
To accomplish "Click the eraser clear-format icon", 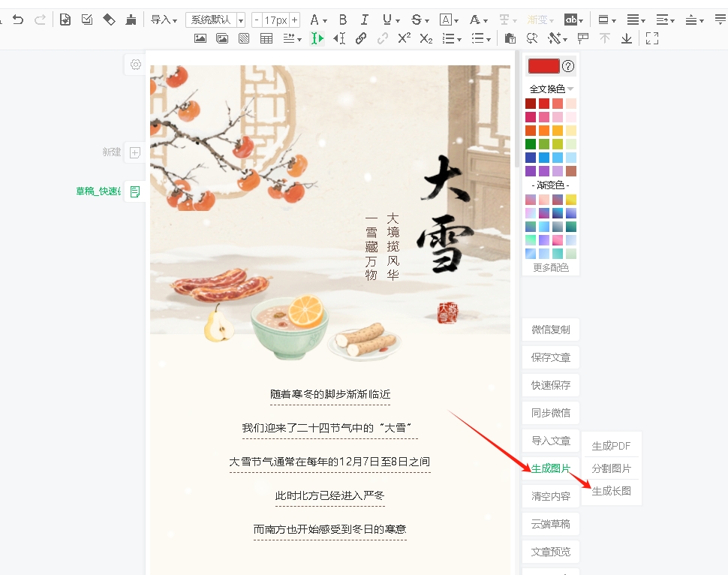I will (x=109, y=20).
